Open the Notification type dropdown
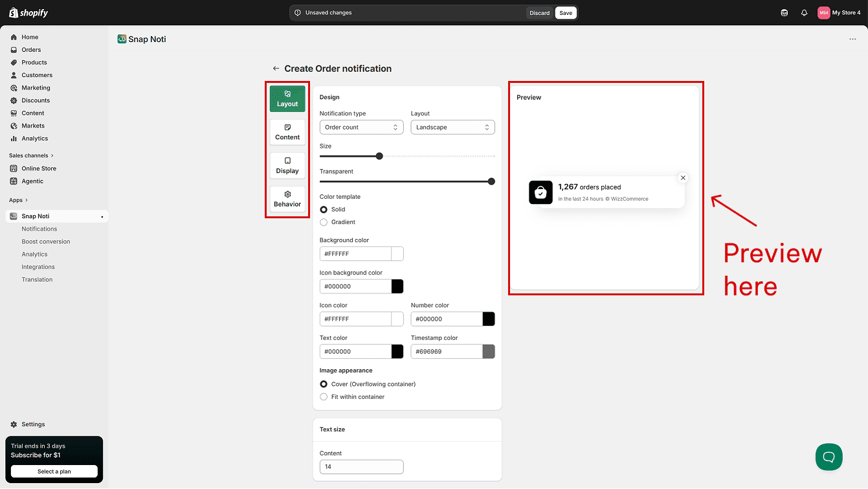This screenshot has height=489, width=868. (x=362, y=127)
